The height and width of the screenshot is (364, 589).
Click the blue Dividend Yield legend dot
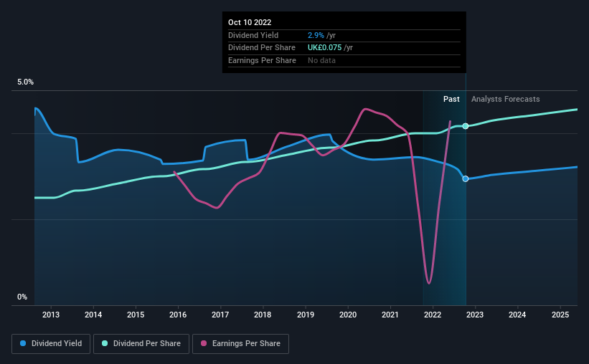tap(23, 343)
